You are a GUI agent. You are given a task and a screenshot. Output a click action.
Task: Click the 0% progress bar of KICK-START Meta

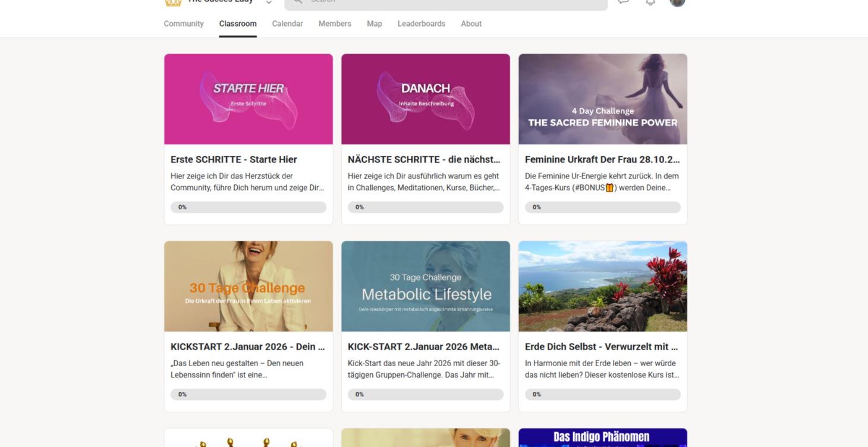coord(426,395)
